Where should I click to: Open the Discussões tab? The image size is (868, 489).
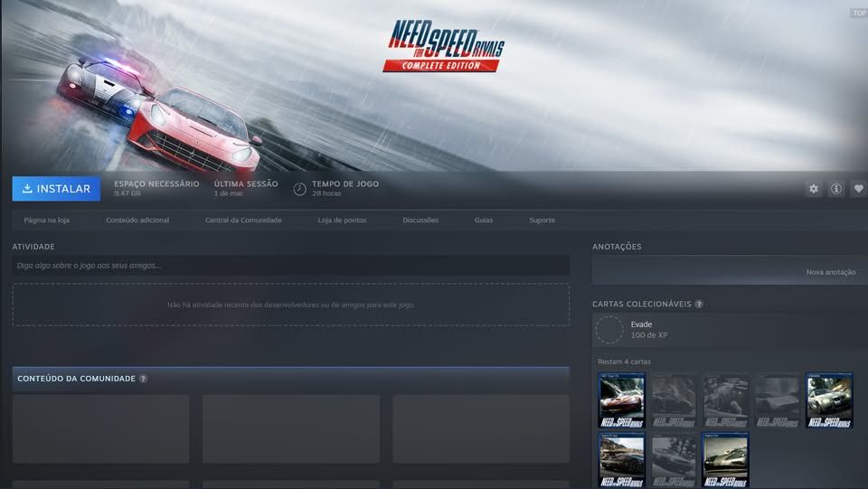pos(420,221)
